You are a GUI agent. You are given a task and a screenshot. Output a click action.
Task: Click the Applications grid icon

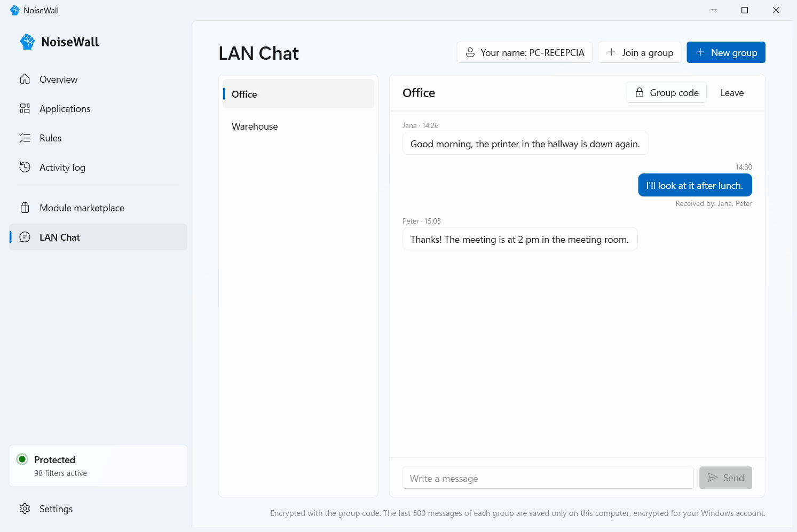pos(25,108)
